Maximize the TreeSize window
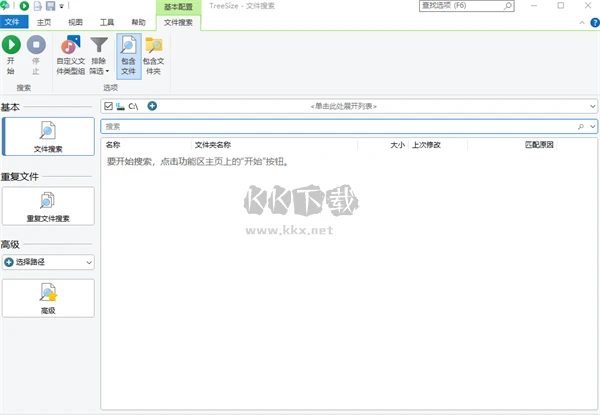Viewport: 600px width, 415px height. click(x=561, y=6)
